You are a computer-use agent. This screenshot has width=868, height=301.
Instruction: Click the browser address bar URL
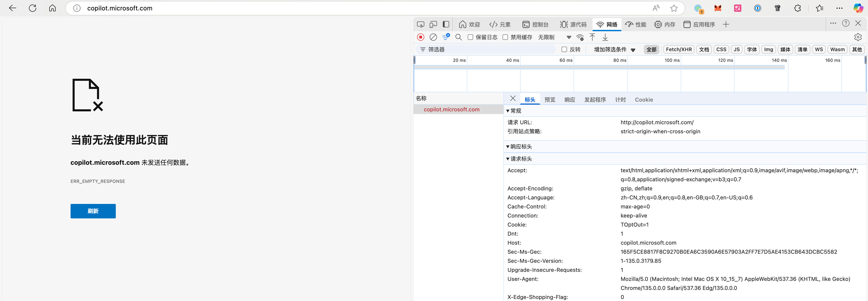point(120,8)
